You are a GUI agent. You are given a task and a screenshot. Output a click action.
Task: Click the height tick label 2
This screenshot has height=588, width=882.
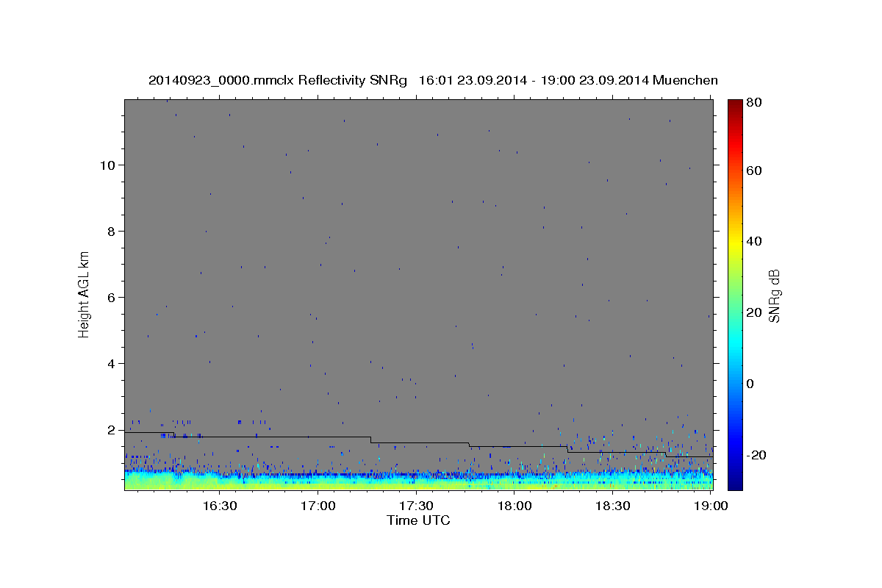pyautogui.click(x=112, y=430)
